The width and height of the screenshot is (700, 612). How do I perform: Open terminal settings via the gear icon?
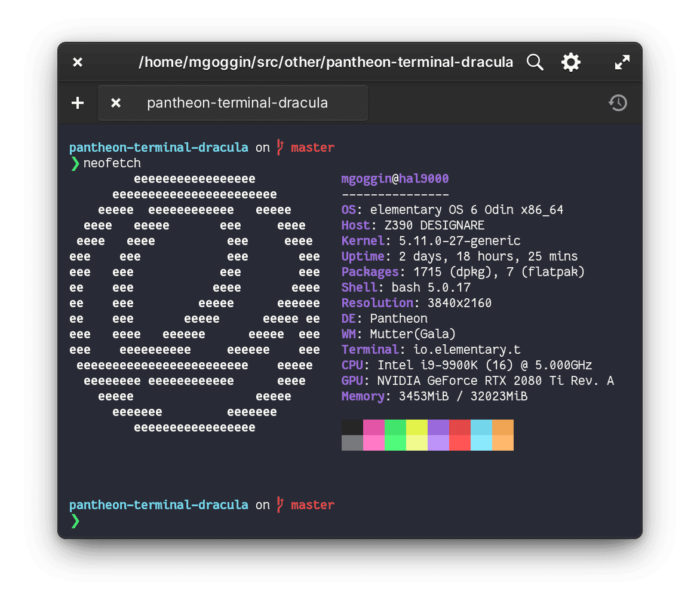click(571, 62)
